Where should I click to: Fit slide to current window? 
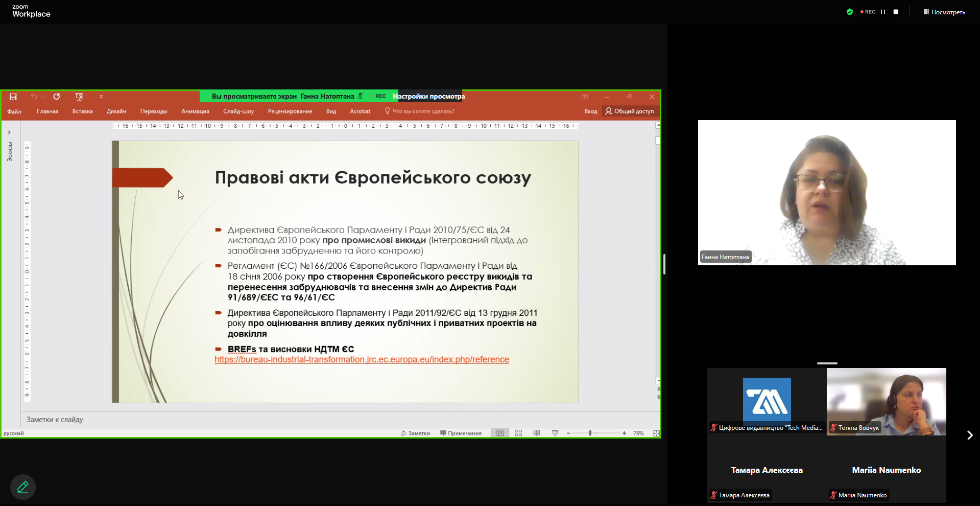656,433
